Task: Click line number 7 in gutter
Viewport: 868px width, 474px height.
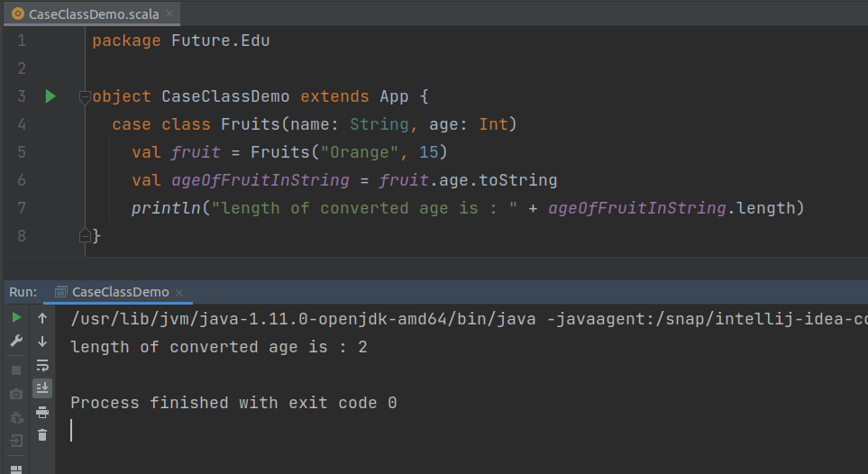Action: click(x=22, y=207)
